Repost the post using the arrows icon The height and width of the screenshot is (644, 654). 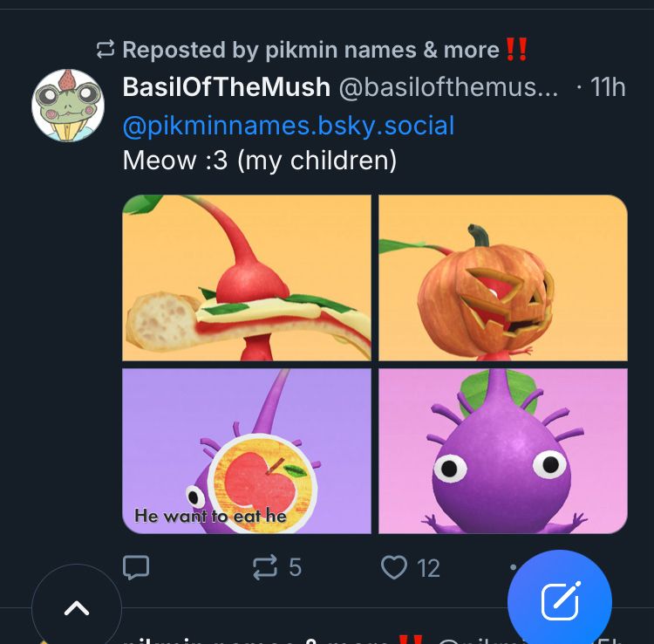tap(263, 568)
